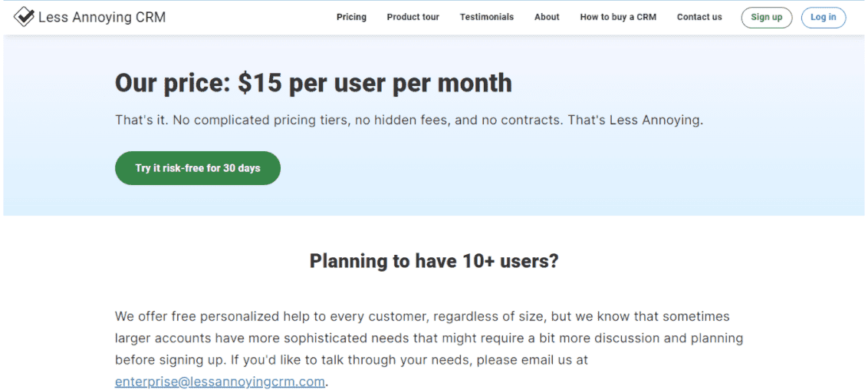Navigate to Contact us
The width and height of the screenshot is (868, 390).
[699, 17]
